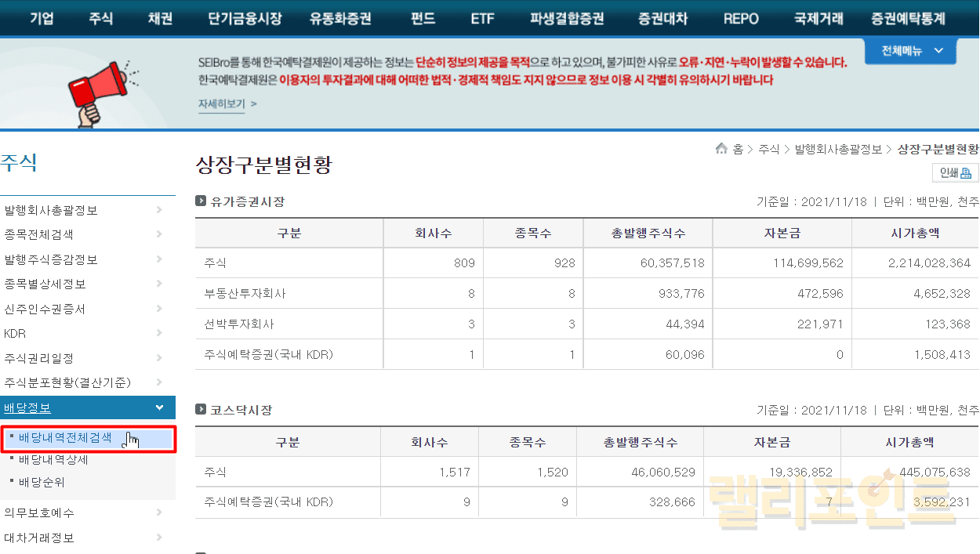Click the printer icon on 인쇄 button
The width and height of the screenshot is (980, 554).
(966, 173)
